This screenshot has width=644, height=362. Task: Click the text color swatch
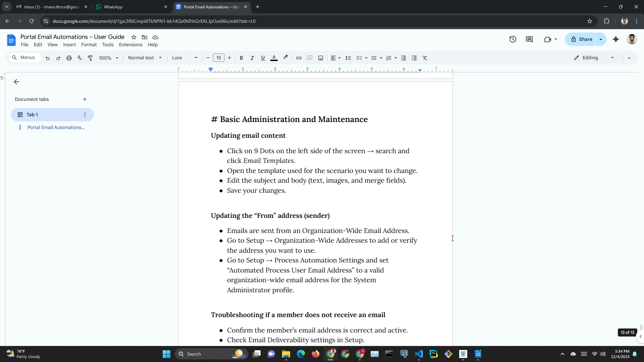(274, 58)
